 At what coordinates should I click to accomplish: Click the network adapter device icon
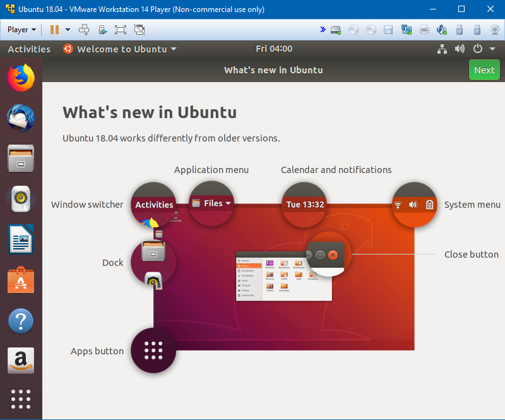(407, 30)
